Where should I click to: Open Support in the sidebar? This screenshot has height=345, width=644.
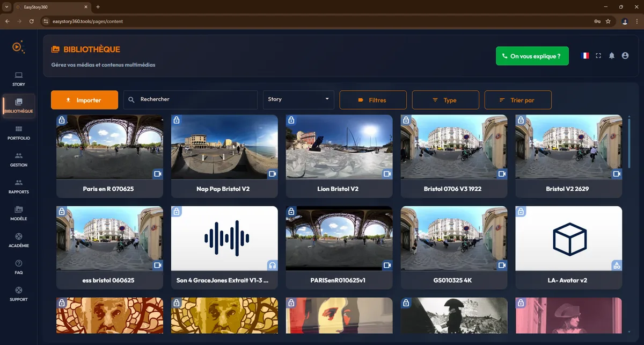point(19,294)
